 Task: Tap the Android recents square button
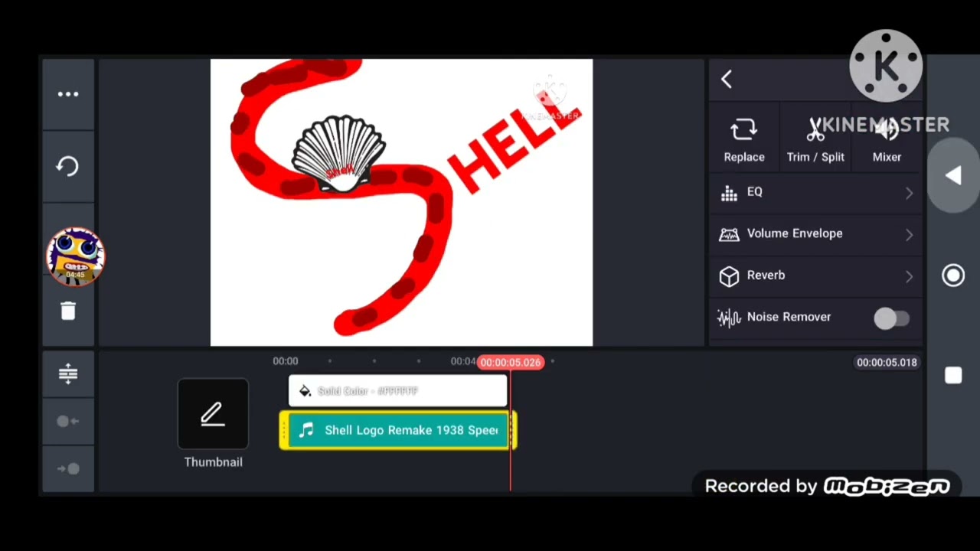click(x=953, y=375)
